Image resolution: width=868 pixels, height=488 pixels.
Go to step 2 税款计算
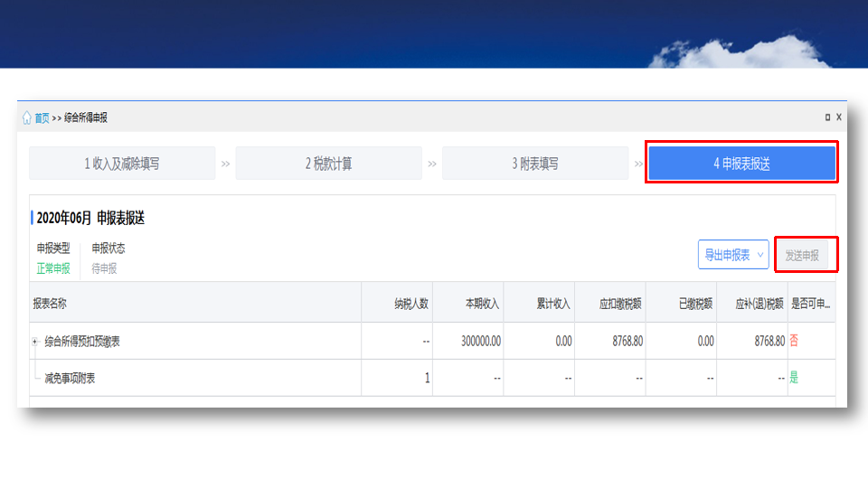[x=329, y=164]
